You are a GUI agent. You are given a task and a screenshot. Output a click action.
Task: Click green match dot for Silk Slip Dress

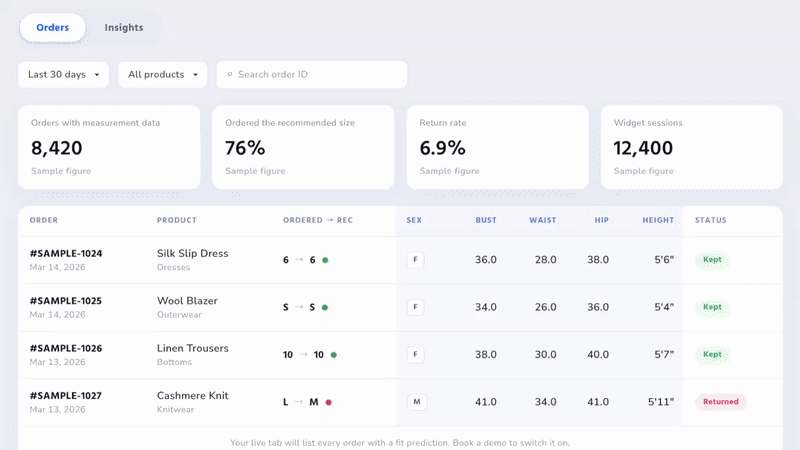pos(325,260)
